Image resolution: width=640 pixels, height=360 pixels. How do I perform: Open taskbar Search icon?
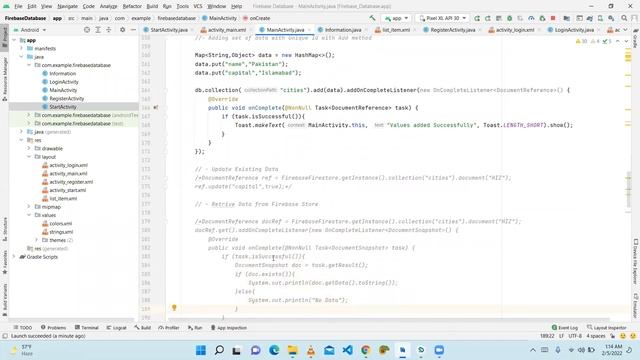tap(219, 350)
